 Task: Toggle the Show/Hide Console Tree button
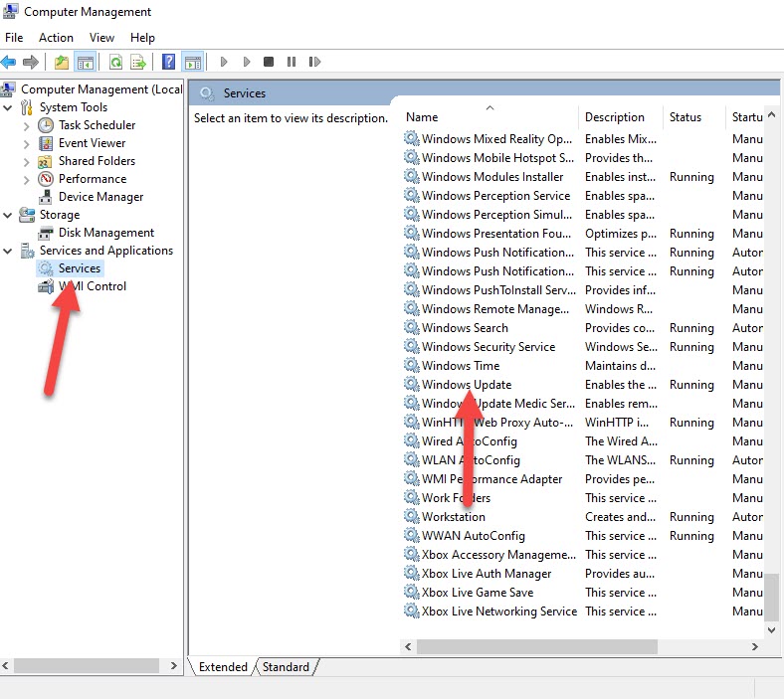click(87, 63)
